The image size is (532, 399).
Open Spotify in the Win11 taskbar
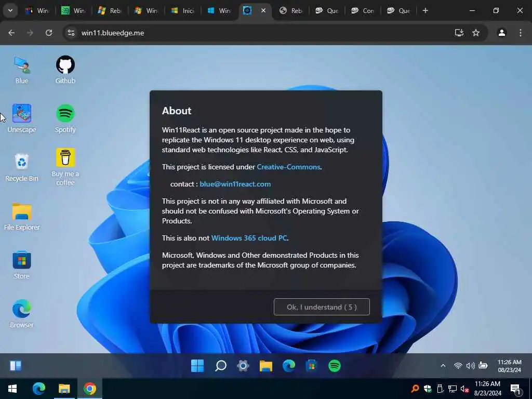(x=335, y=366)
